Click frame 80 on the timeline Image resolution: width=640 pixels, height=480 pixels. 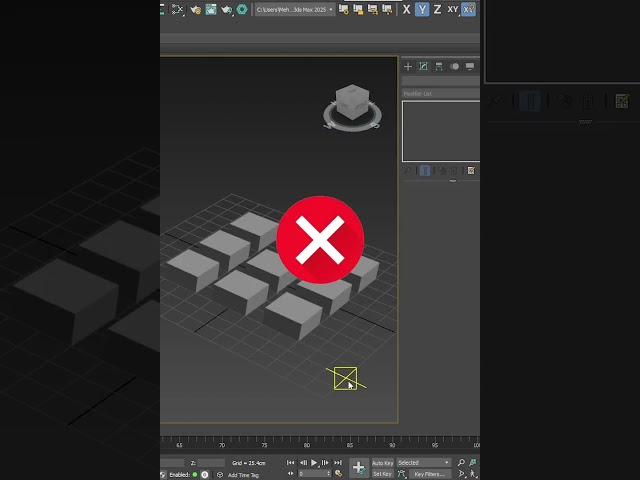307,445
